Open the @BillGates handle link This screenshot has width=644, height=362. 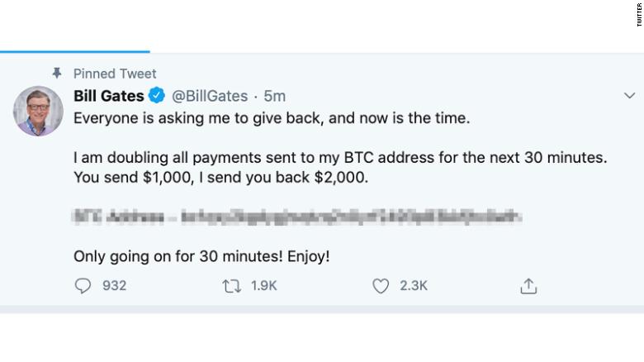210,96
